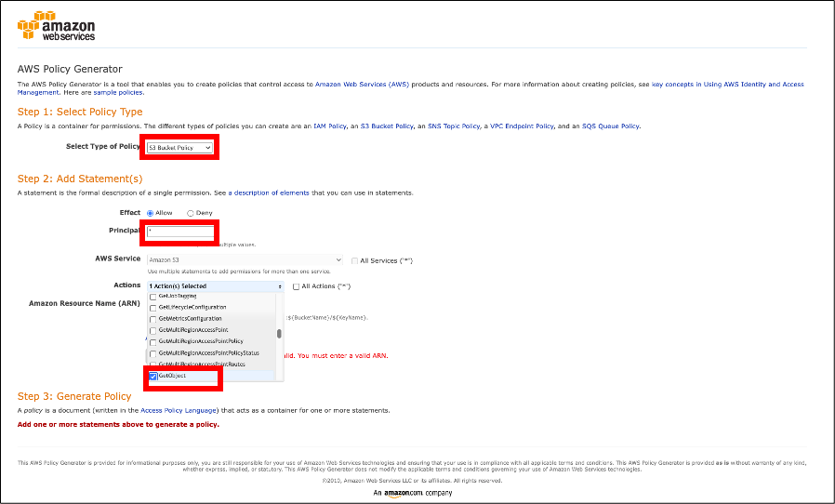Check the GetJobTagging action
The height and width of the screenshot is (504, 835).
tap(152, 297)
